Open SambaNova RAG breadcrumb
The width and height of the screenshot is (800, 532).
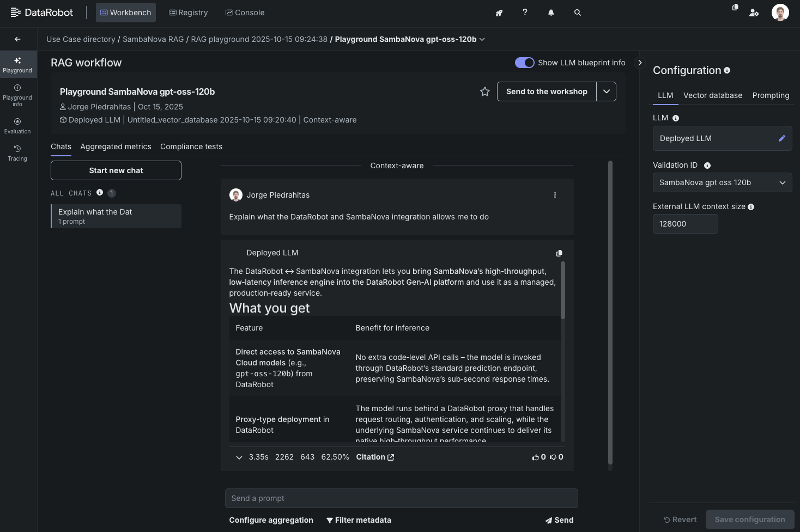pos(153,39)
